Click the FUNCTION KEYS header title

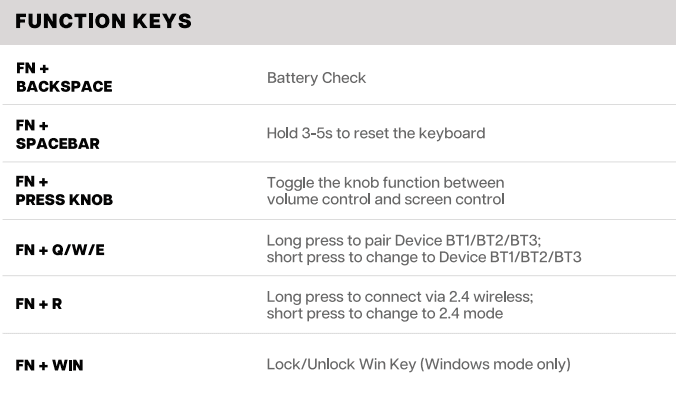(104, 22)
